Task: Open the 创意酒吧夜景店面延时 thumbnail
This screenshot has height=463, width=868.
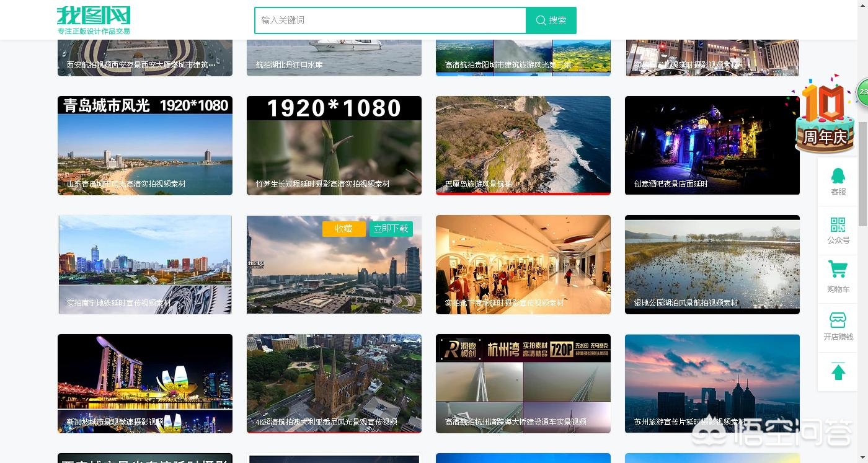Action: [x=712, y=146]
